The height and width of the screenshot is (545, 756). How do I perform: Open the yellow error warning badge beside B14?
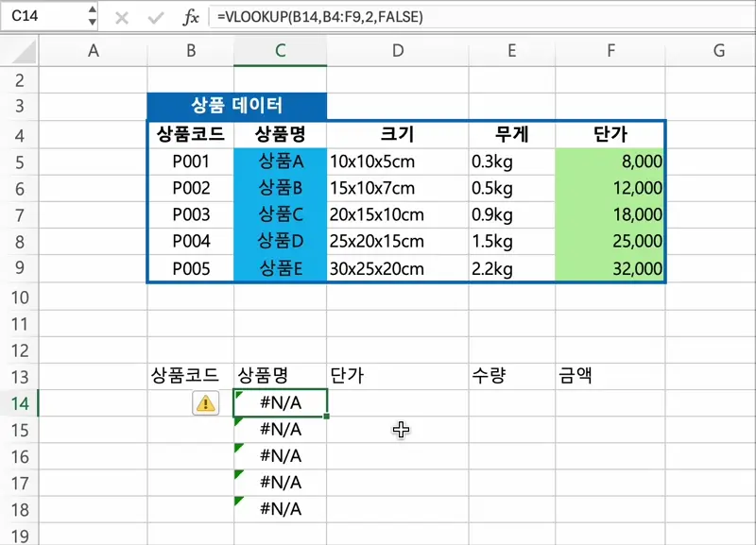pos(205,401)
